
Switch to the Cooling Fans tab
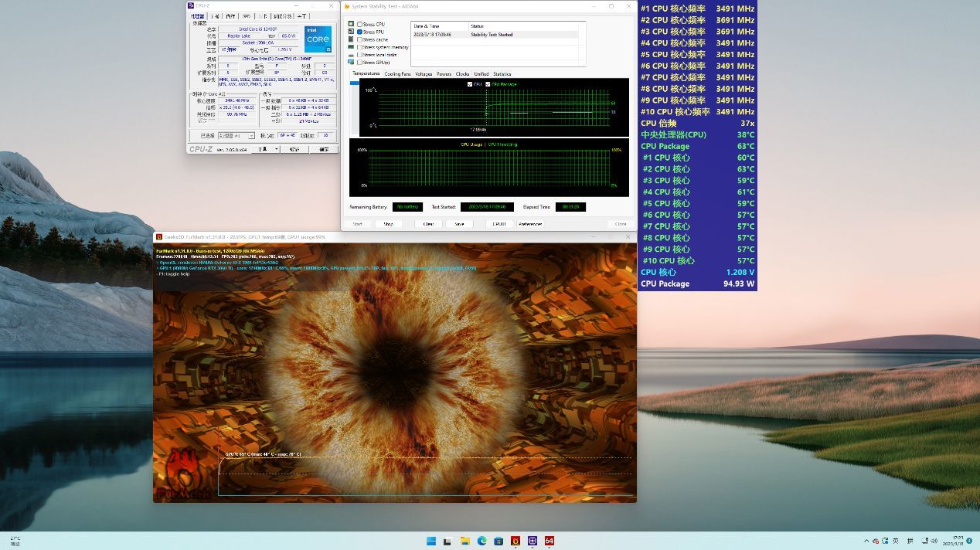[397, 74]
